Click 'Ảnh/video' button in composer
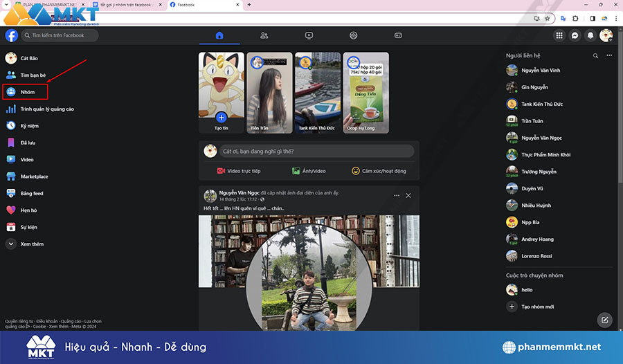 (x=309, y=171)
